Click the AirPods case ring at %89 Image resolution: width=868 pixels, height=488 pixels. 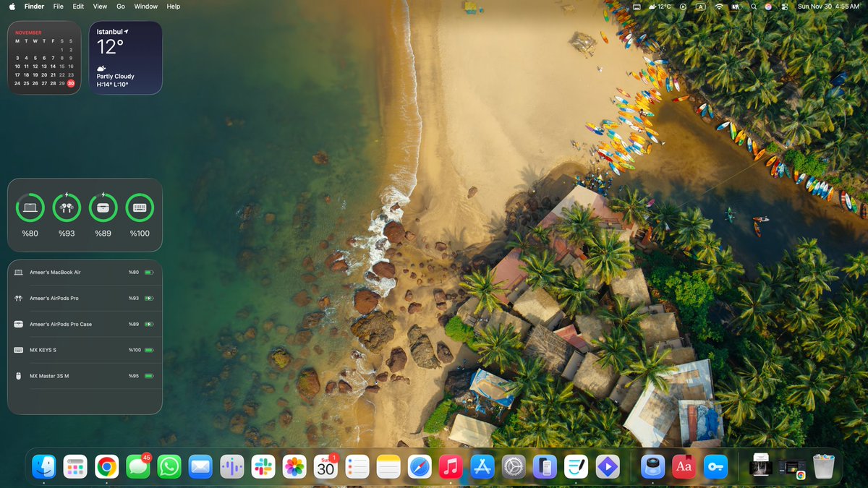[x=103, y=207]
